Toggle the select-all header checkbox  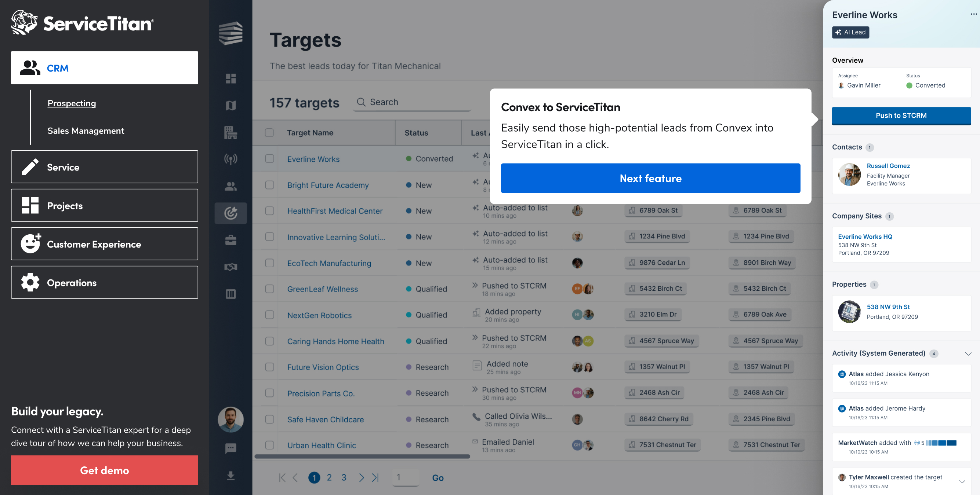(x=269, y=133)
